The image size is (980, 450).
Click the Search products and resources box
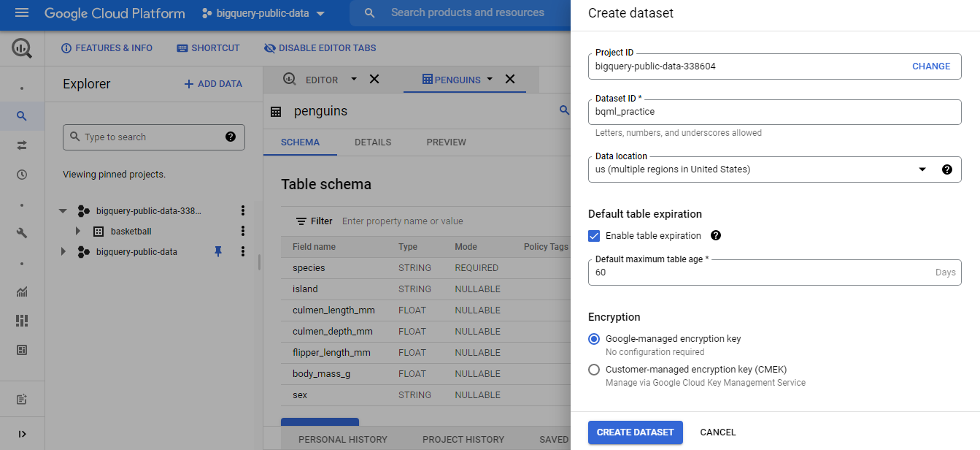[467, 13]
